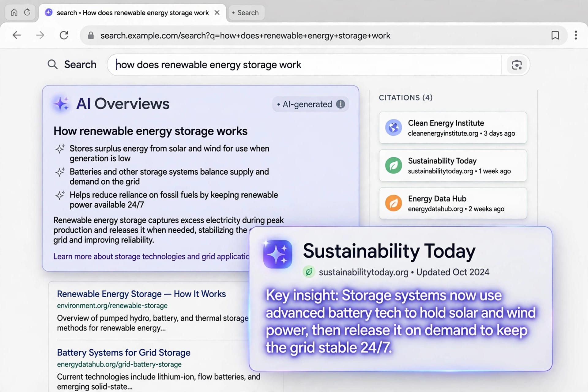Open Renewable Energy Storage — How It Works result
The width and height of the screenshot is (588, 392).
(x=141, y=294)
